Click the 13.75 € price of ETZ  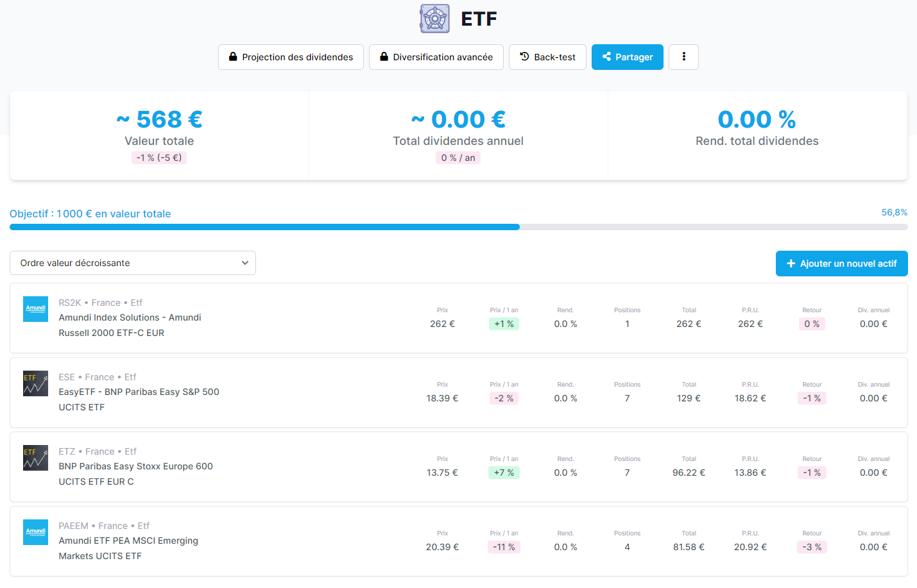[442, 473]
